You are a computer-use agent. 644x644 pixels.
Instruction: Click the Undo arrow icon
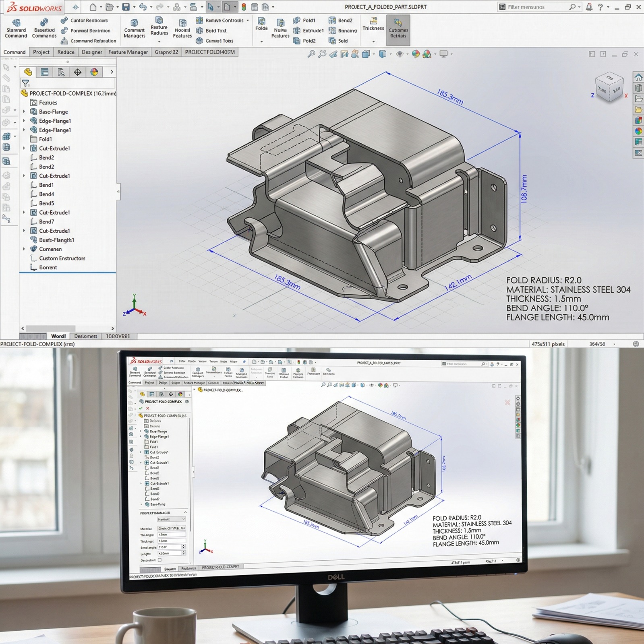coord(143,7)
